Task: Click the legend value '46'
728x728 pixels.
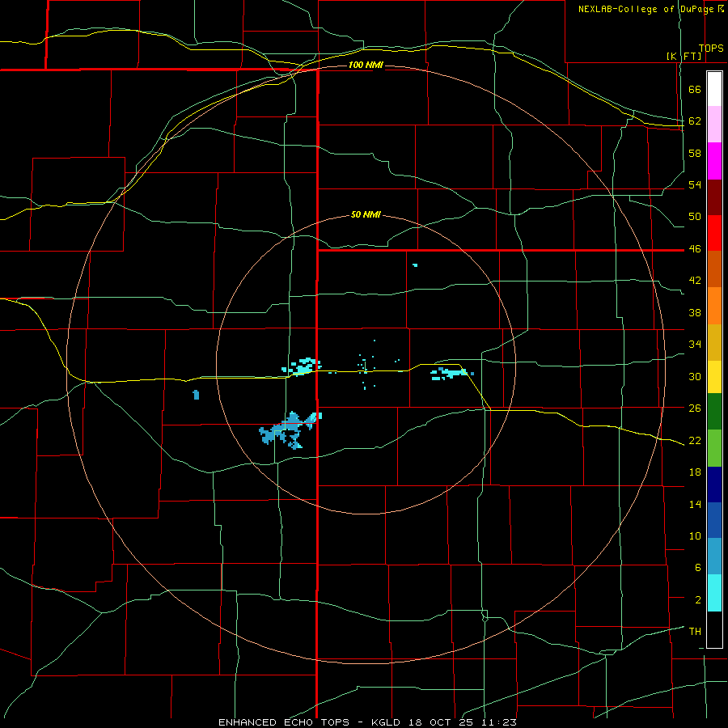Action: click(x=695, y=249)
